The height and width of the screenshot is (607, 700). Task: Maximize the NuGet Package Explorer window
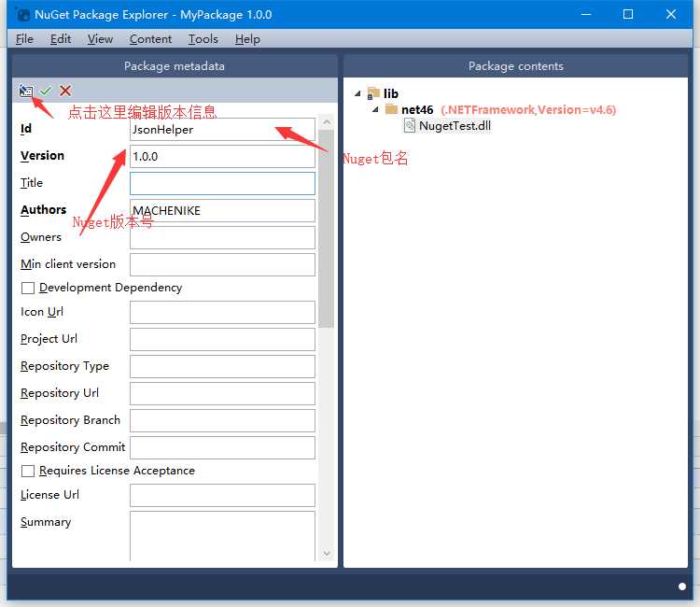628,14
